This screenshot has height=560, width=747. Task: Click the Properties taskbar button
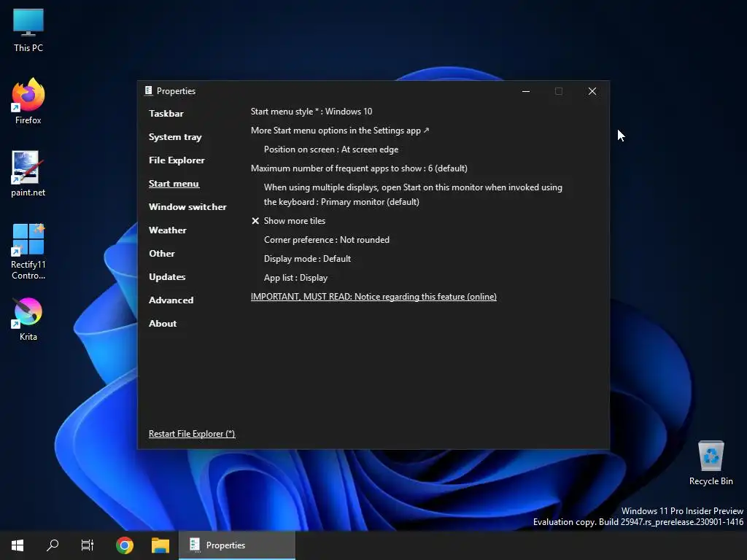(237, 545)
